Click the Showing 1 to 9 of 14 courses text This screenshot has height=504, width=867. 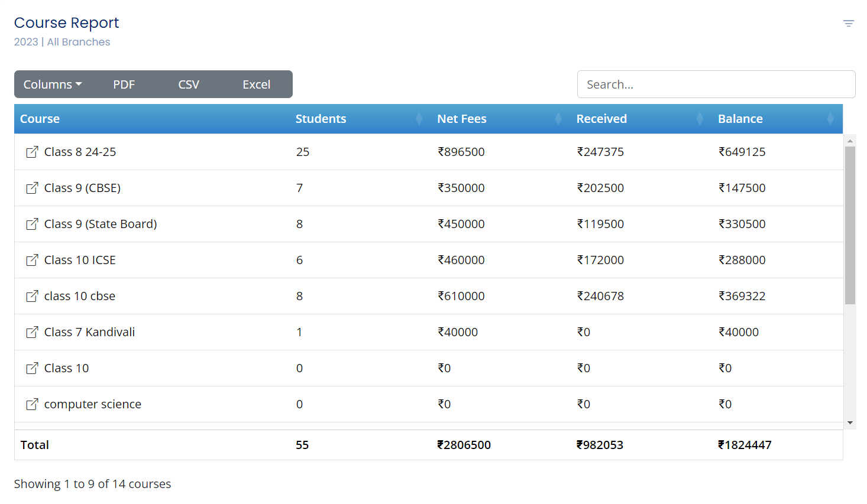click(x=92, y=484)
